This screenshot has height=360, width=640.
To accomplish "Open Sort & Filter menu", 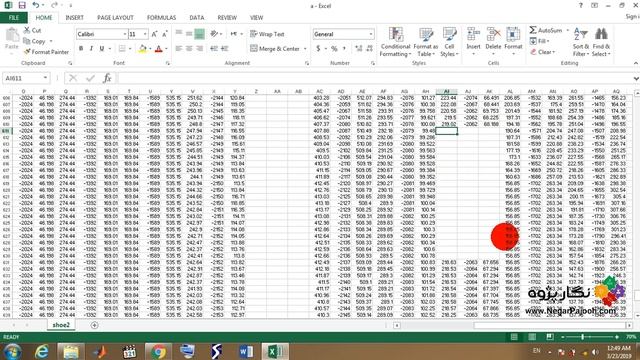I will (580, 42).
